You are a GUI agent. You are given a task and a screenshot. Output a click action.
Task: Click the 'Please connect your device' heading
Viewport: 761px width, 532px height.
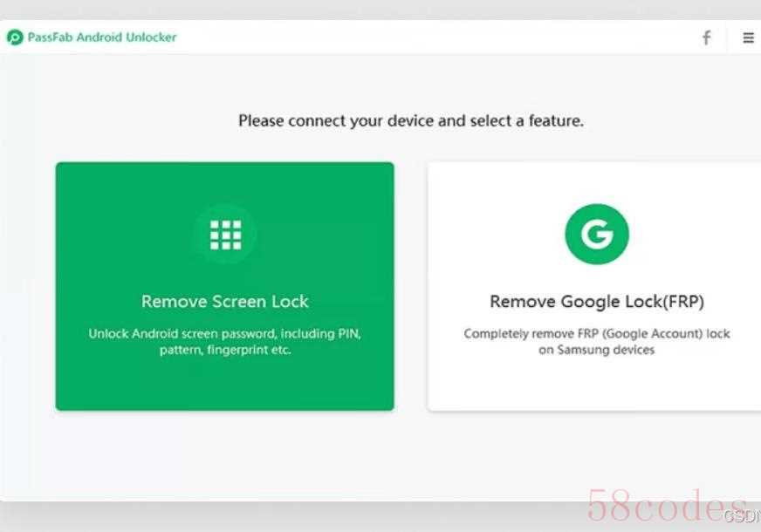(x=410, y=120)
